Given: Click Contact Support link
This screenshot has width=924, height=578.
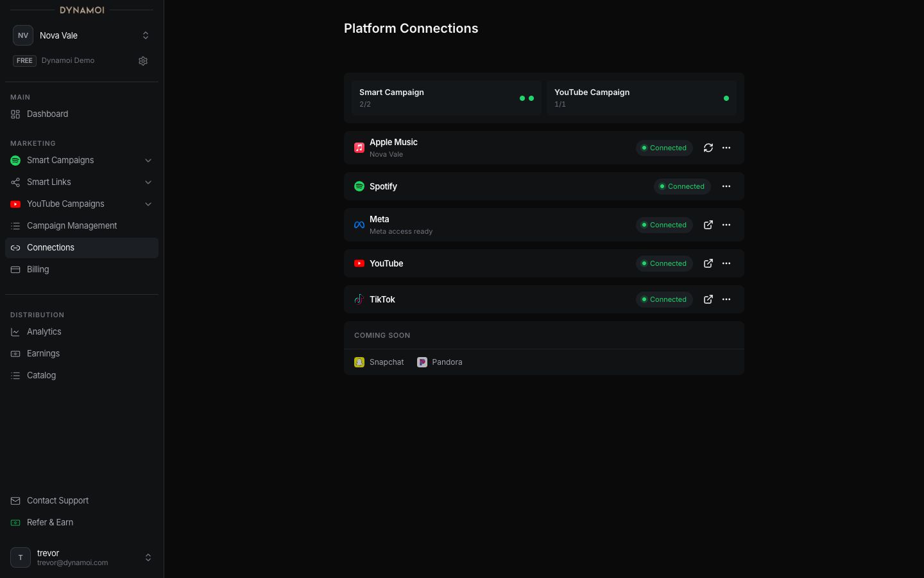Looking at the screenshot, I should click(x=81, y=501).
